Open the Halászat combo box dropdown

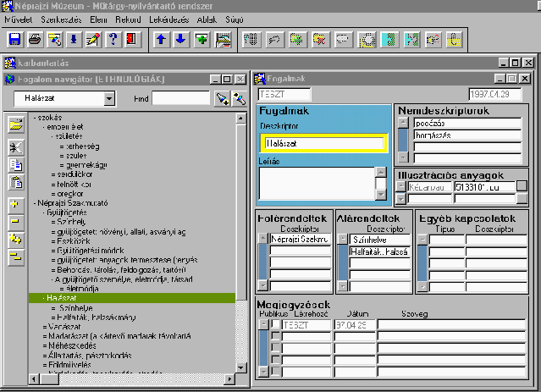[108, 99]
